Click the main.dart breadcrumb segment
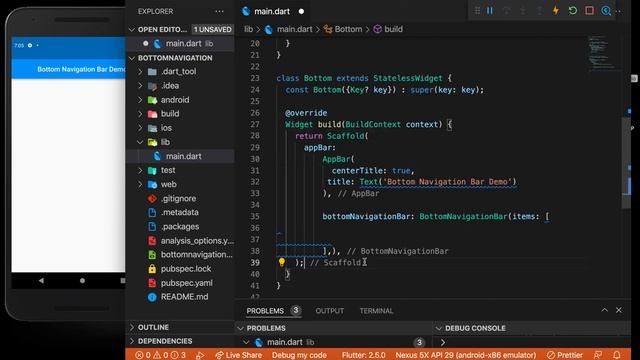Screen dimensions: 640x360 pos(289,29)
